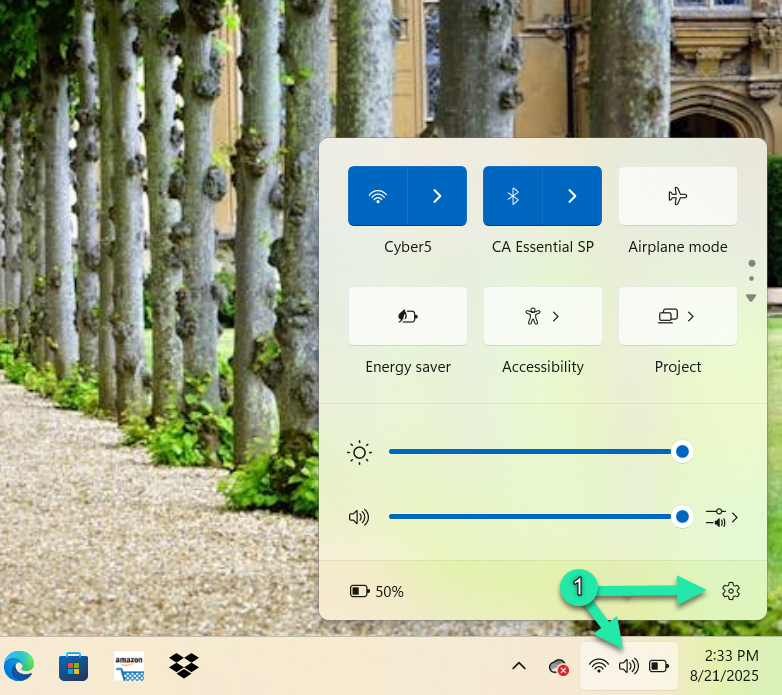This screenshot has height=695, width=782.
Task: Open the clock and date flyout
Action: coord(724,666)
